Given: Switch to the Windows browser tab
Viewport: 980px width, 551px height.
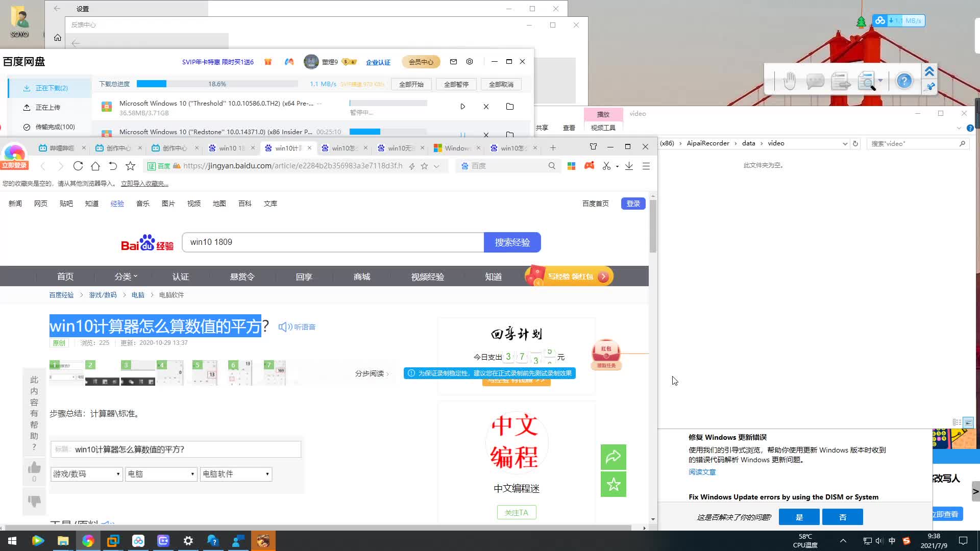Looking at the screenshot, I should (457, 148).
